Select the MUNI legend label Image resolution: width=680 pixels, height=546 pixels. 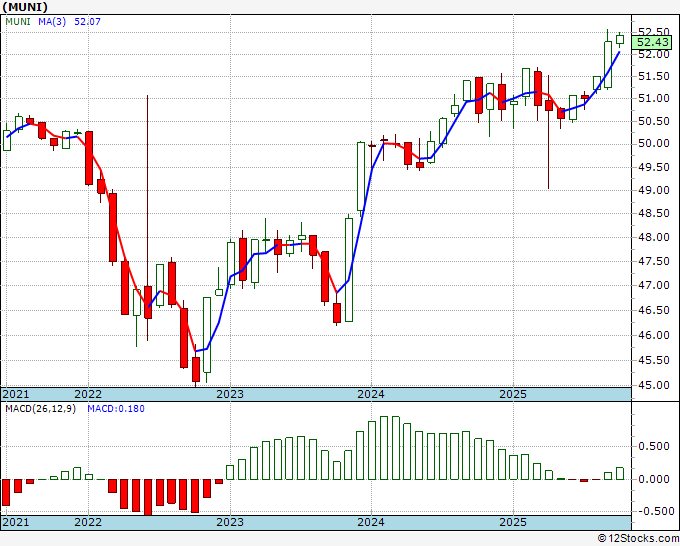pyautogui.click(x=18, y=21)
